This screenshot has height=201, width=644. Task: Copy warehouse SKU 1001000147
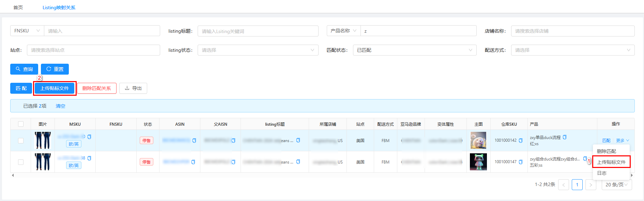tap(520, 162)
